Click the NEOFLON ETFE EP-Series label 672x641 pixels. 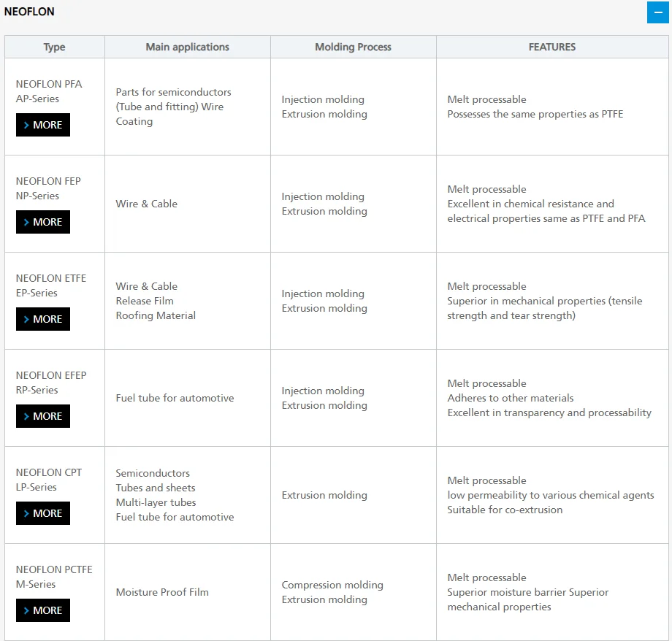[x=50, y=285]
